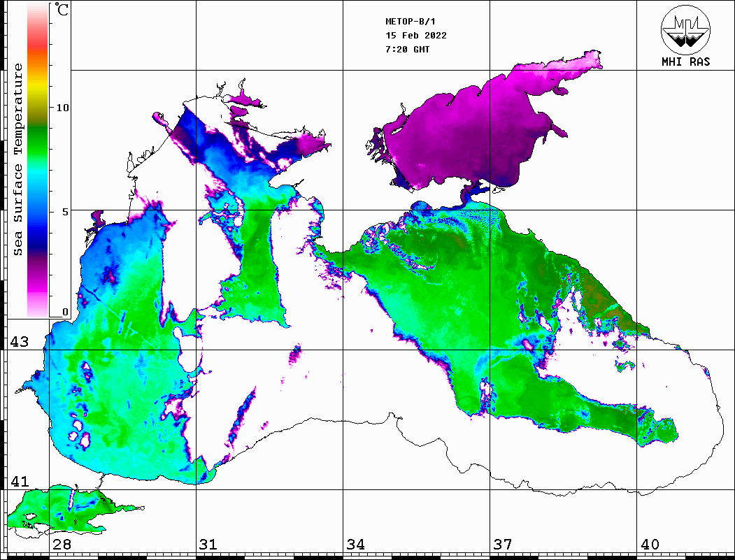The image size is (735, 560).
Task: Click latitude label '41'
Action: pyautogui.click(x=20, y=482)
